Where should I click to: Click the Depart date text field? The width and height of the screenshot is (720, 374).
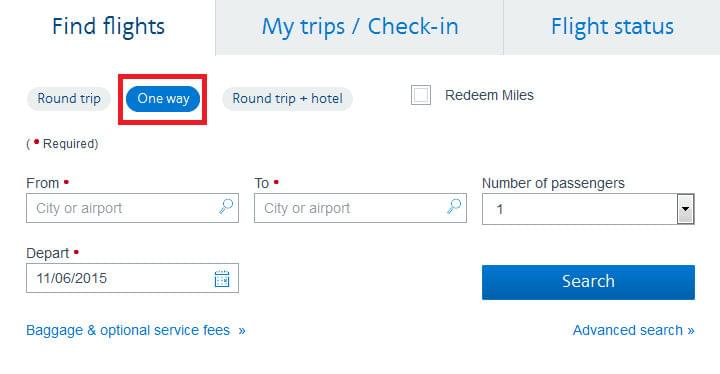(x=132, y=278)
